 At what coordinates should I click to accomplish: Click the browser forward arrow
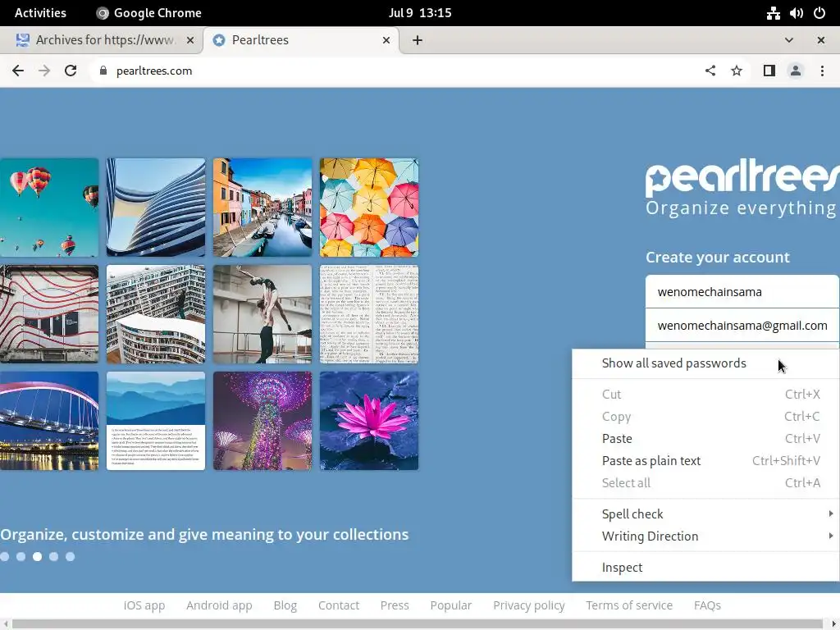pos(44,71)
